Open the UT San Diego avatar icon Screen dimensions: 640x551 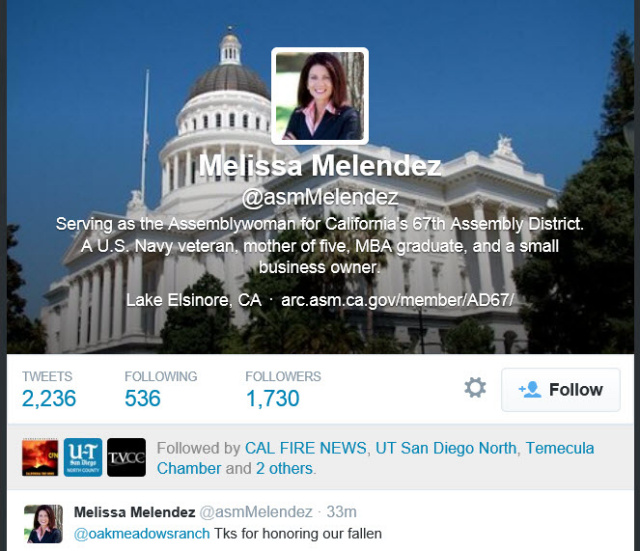(83, 457)
